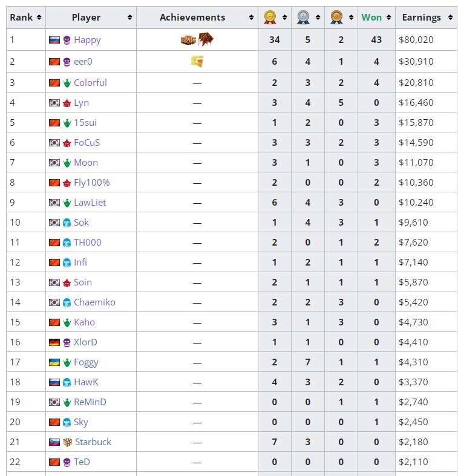Viewport: 458px width, 476px height.
Task: Open the LawLiet player link
Action: [90, 203]
